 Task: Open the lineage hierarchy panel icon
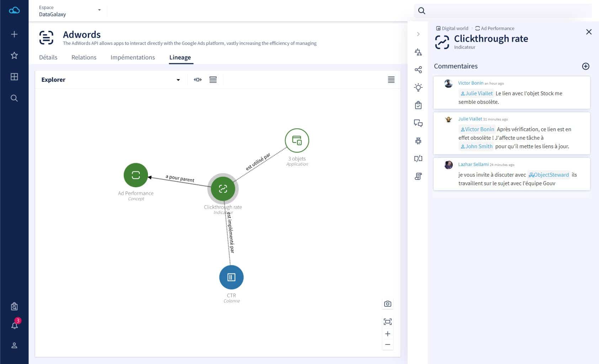coord(418,52)
